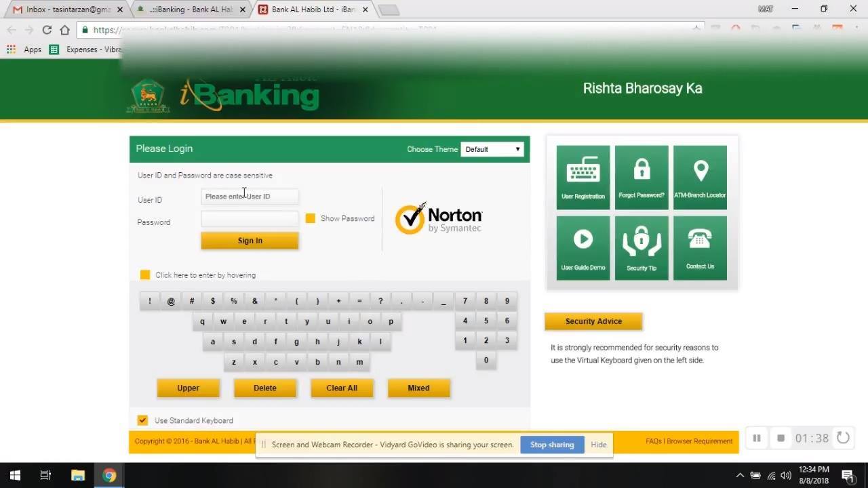This screenshot has width=868, height=488.
Task: Click the 3 key on virtual numpad
Action: coord(507,340)
